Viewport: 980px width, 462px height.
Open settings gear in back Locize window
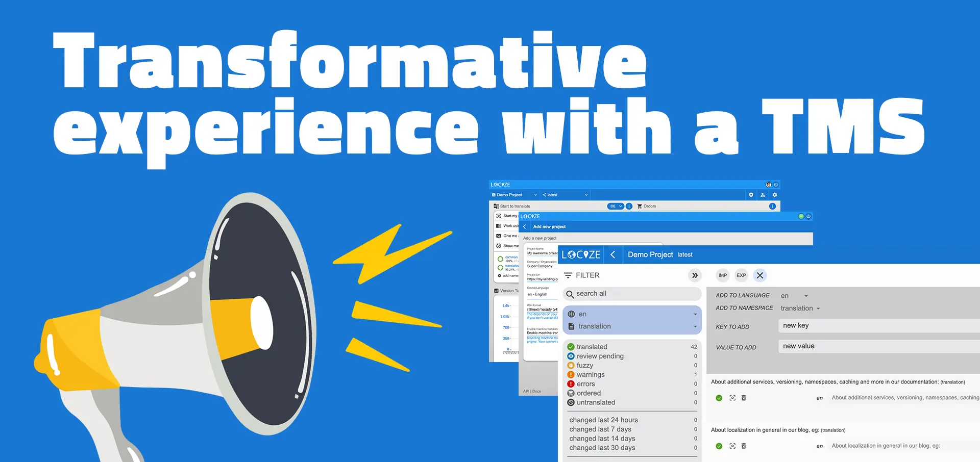774,195
